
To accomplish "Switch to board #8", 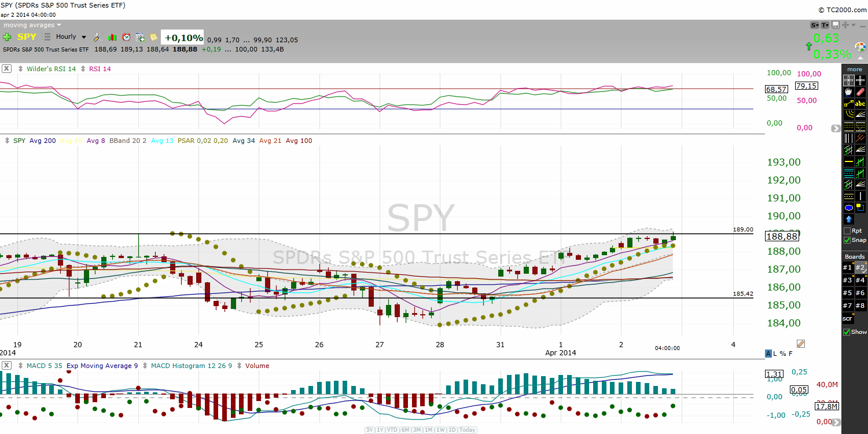I will coord(860,306).
